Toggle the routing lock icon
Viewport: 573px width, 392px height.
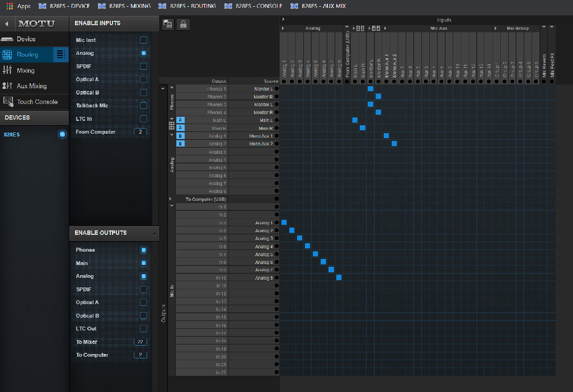pos(183,25)
